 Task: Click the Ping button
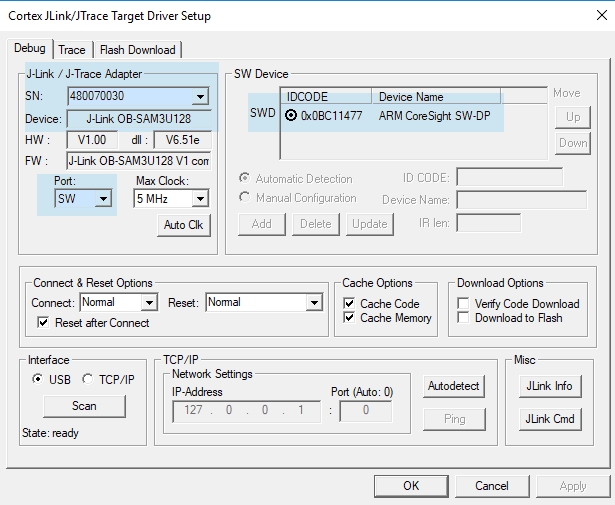point(455,419)
